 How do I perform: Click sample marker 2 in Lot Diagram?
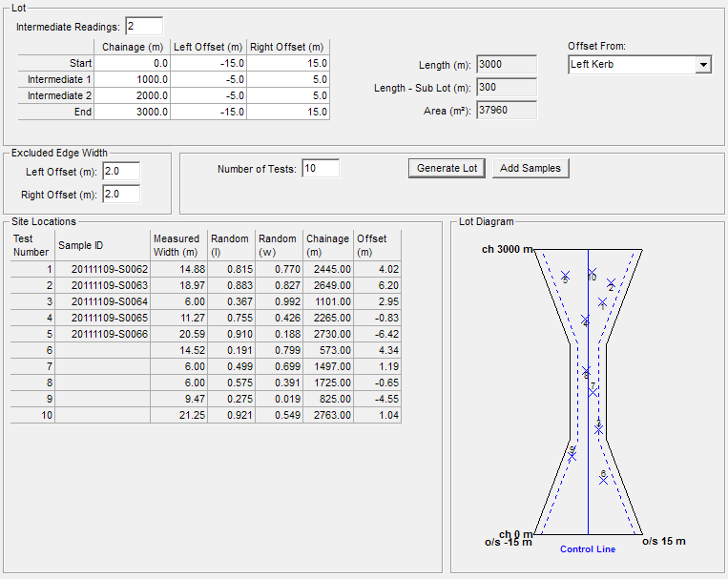[611, 283]
